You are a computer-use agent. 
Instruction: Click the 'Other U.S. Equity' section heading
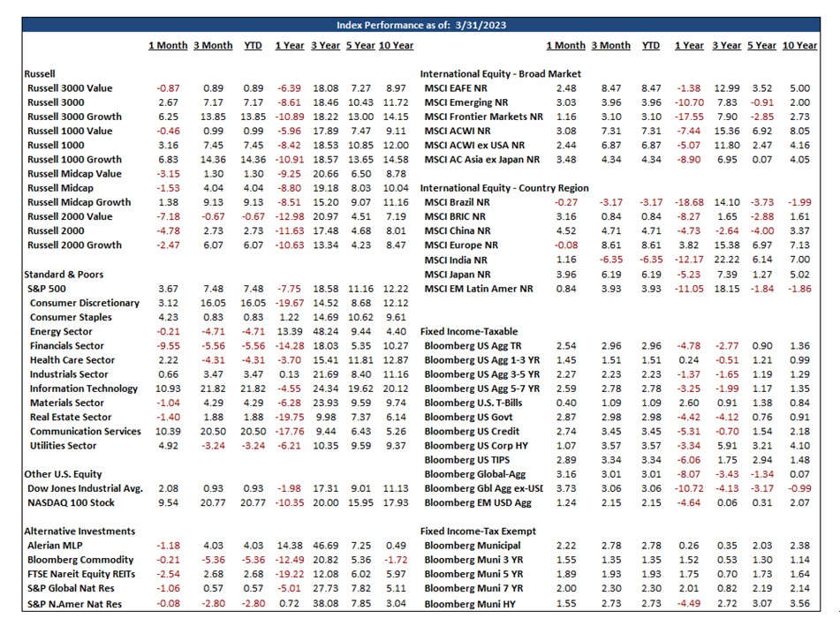tap(63, 474)
